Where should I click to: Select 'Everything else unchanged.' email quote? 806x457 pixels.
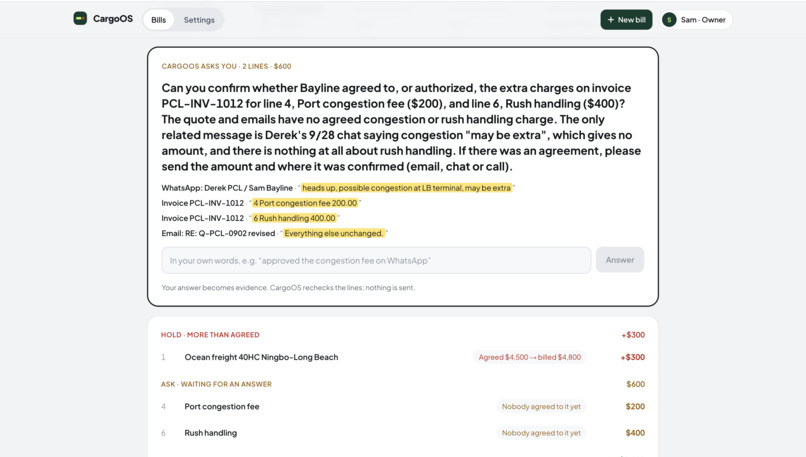pyautogui.click(x=334, y=233)
